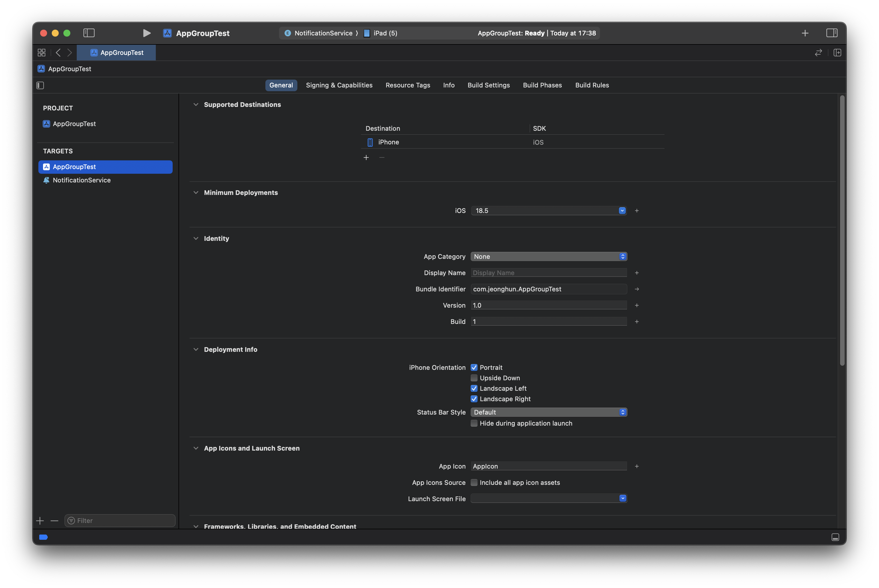Screen dimensions: 879x588
Task: Click the Bundle Identifier arrow icon
Action: pos(637,289)
